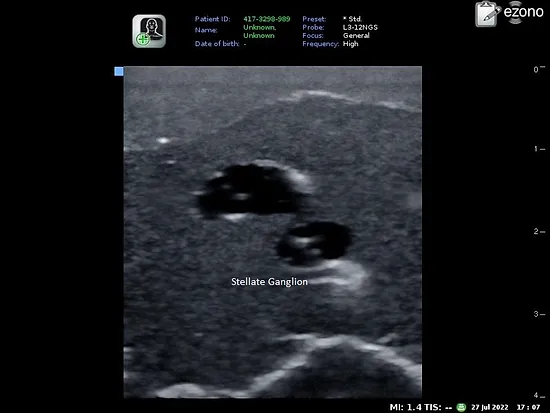Click the ezono logo

523,12
